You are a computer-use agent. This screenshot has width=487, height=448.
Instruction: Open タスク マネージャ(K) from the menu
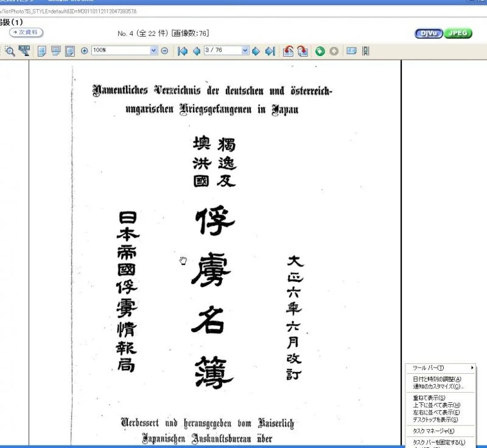point(440,430)
